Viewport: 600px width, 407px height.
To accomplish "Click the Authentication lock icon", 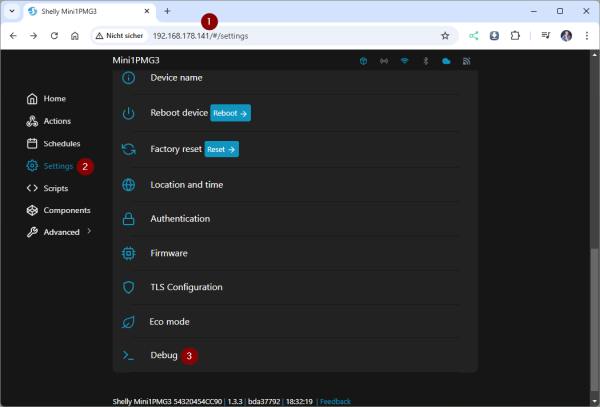I will 129,219.
